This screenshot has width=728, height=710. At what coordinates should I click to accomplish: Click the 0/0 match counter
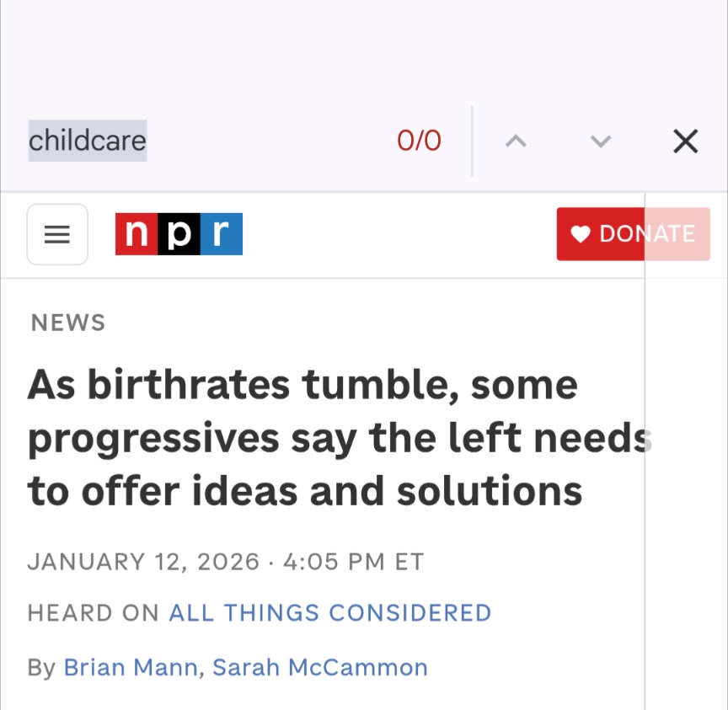[419, 141]
